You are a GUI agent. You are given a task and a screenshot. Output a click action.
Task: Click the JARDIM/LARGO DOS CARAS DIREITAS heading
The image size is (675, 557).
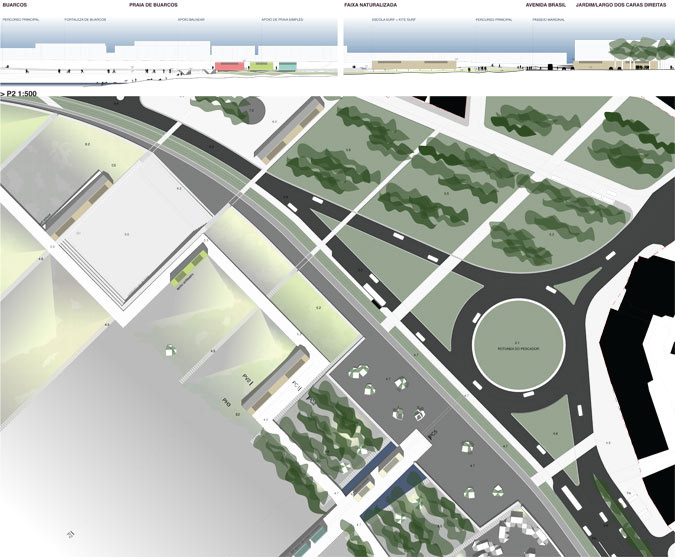tap(621, 5)
